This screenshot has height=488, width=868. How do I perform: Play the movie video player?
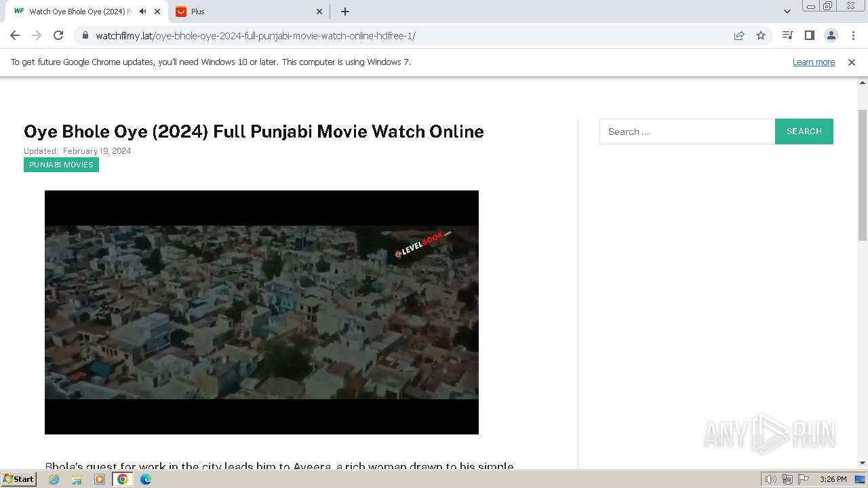(262, 312)
